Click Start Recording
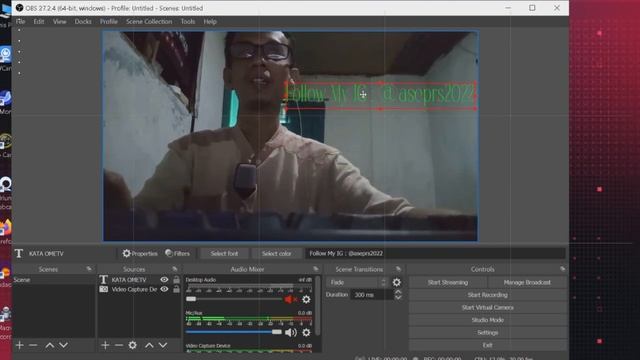 click(487, 295)
